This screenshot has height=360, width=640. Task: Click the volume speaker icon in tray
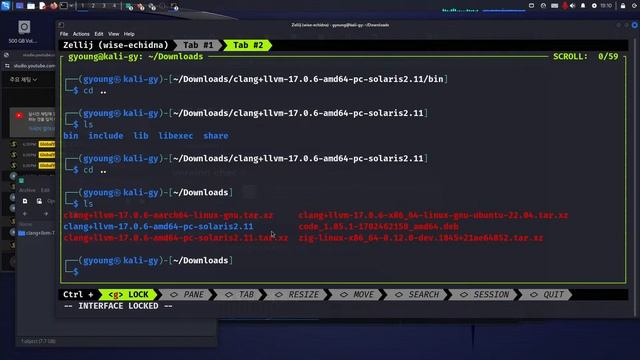[x=573, y=6]
